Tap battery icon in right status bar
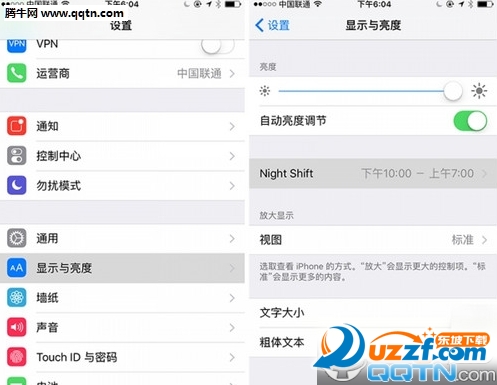The image size is (497, 385). [x=485, y=4]
